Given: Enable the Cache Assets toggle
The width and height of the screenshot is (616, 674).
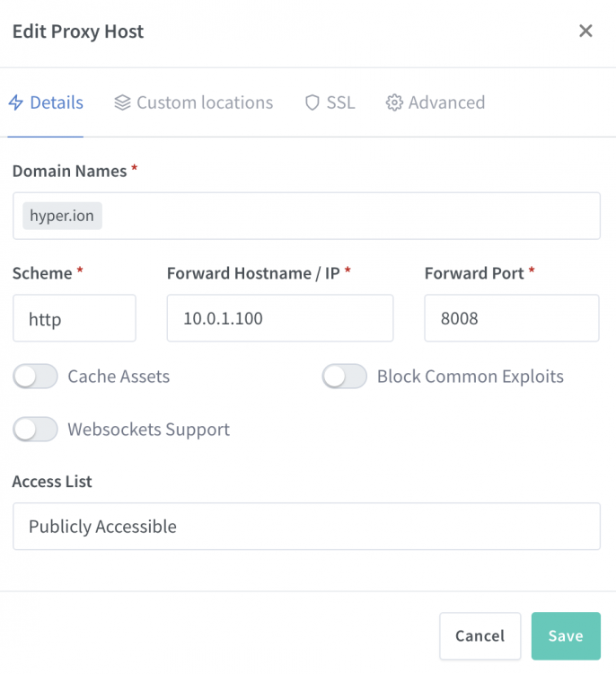Looking at the screenshot, I should (x=35, y=377).
